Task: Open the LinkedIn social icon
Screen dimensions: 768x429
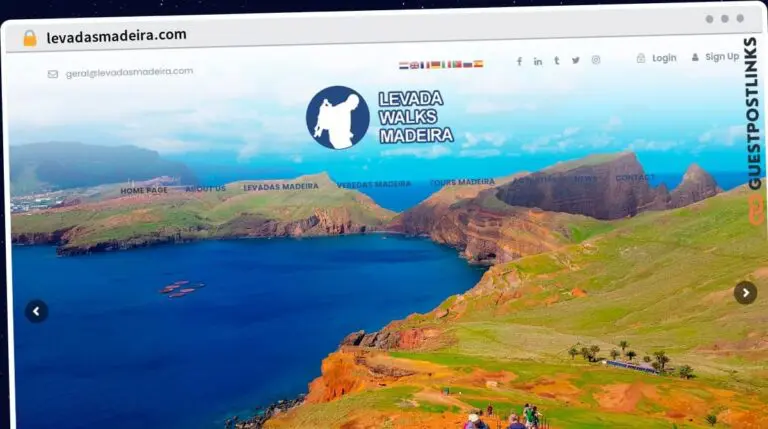Action: click(538, 61)
